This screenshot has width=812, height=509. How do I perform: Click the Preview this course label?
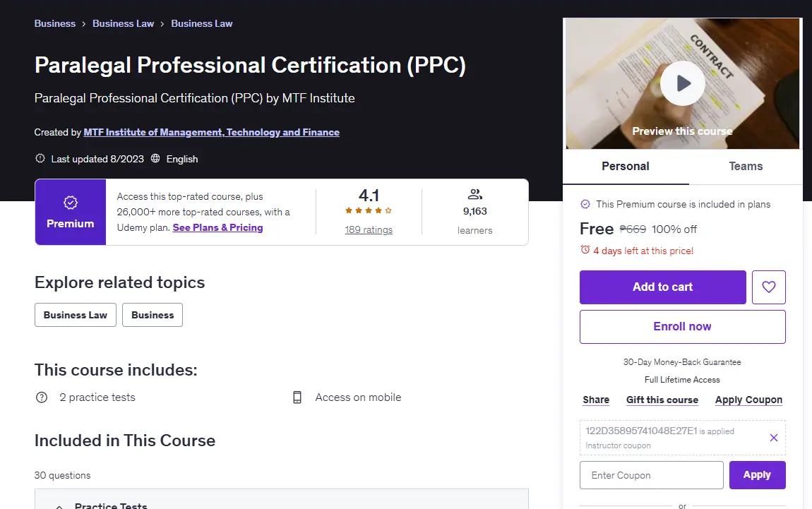tap(682, 131)
